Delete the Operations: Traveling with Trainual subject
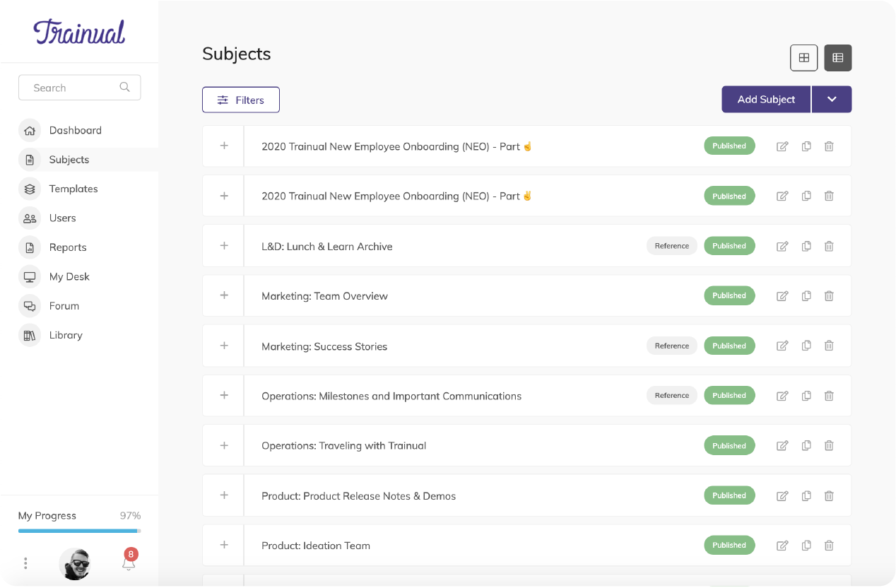This screenshot has width=896, height=588. pyautogui.click(x=829, y=446)
